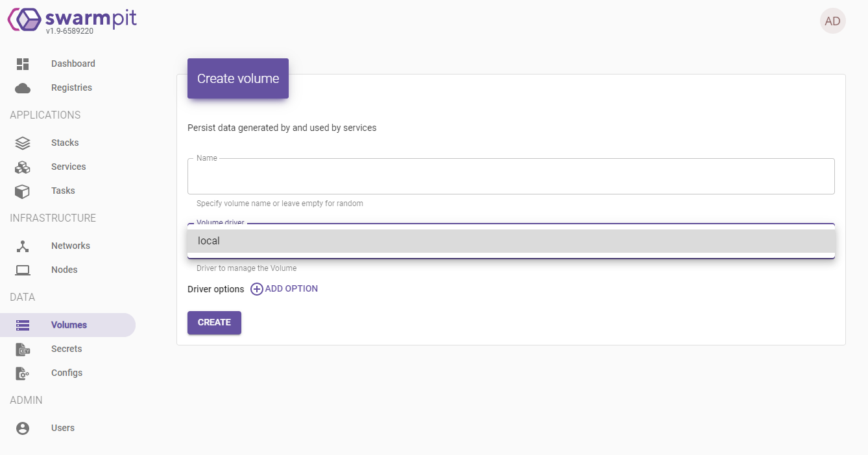Click 'Driver to manage the Volume' hint
The image size is (868, 455).
[247, 268]
